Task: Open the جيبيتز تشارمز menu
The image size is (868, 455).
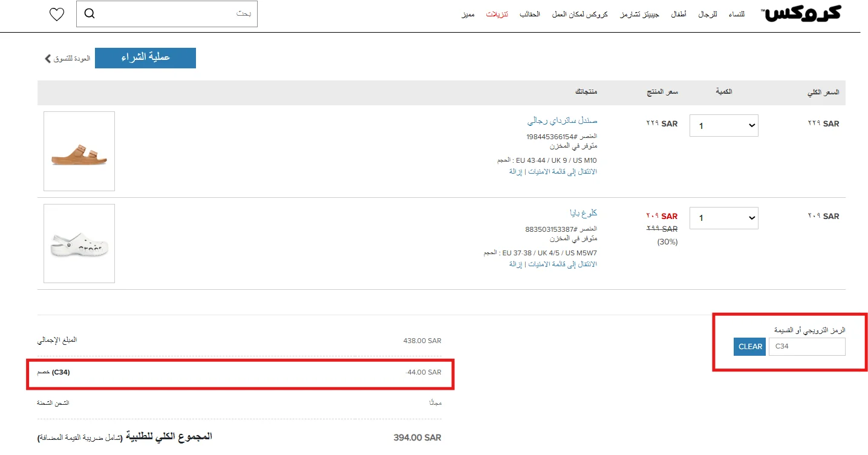Action: pyautogui.click(x=639, y=13)
